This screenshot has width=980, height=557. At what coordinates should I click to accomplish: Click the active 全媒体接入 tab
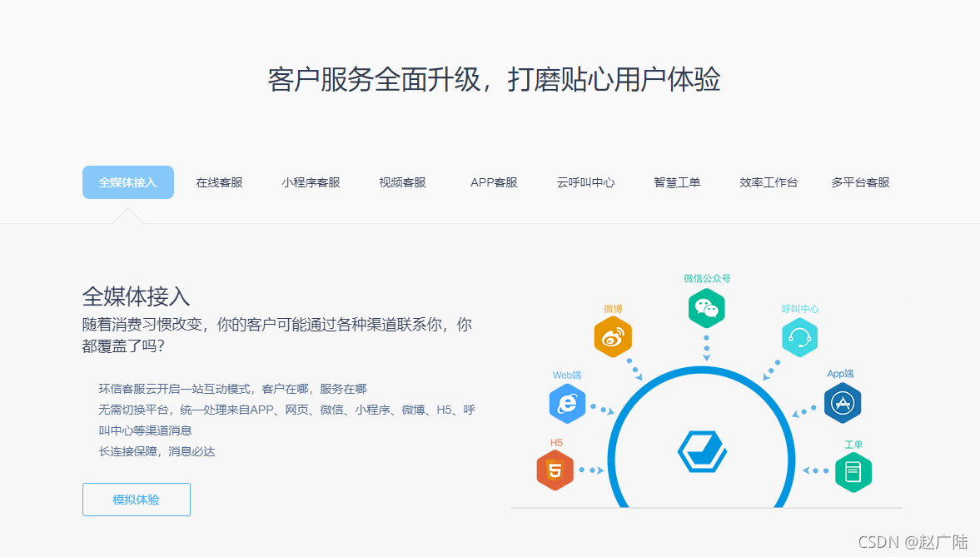point(128,182)
